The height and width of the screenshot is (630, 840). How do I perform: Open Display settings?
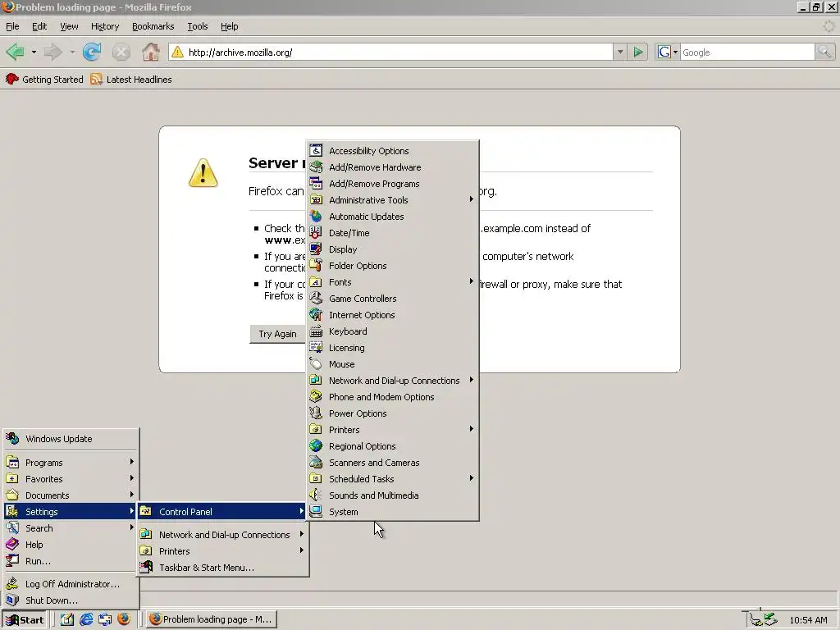(x=393, y=249)
